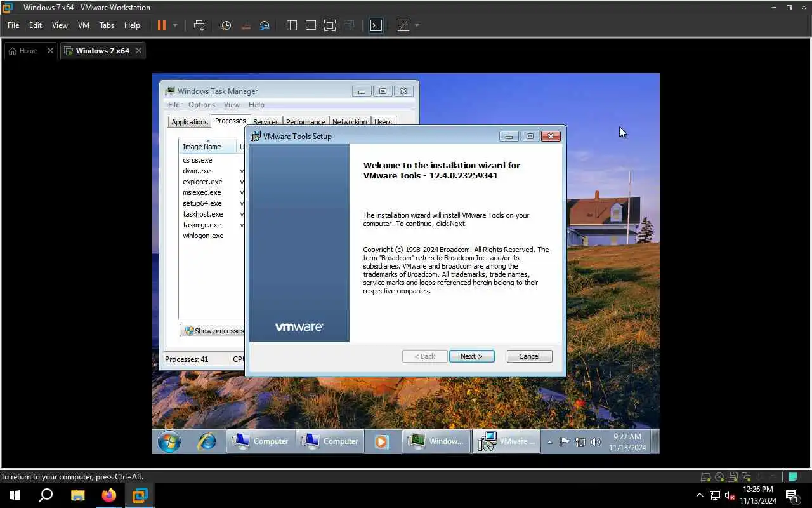Open the Tabs menu
The width and height of the screenshot is (812, 508).
point(107,25)
